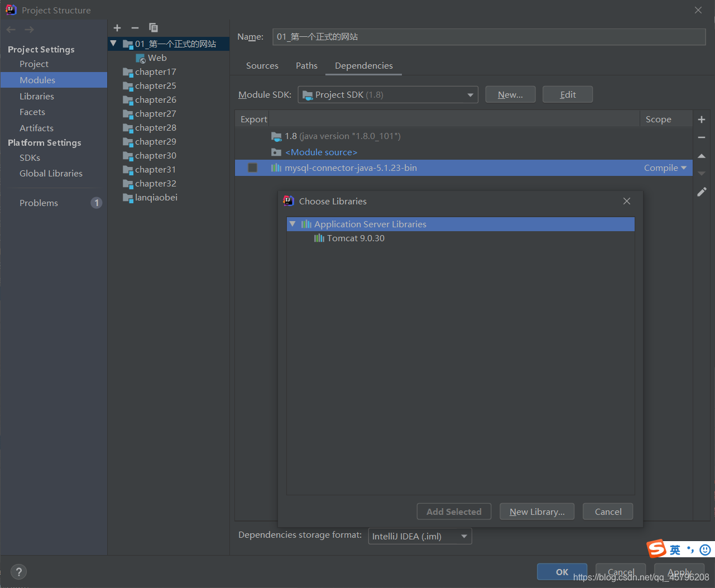Open Global Libraries settings
Image resolution: width=715 pixels, height=588 pixels.
pyautogui.click(x=51, y=174)
